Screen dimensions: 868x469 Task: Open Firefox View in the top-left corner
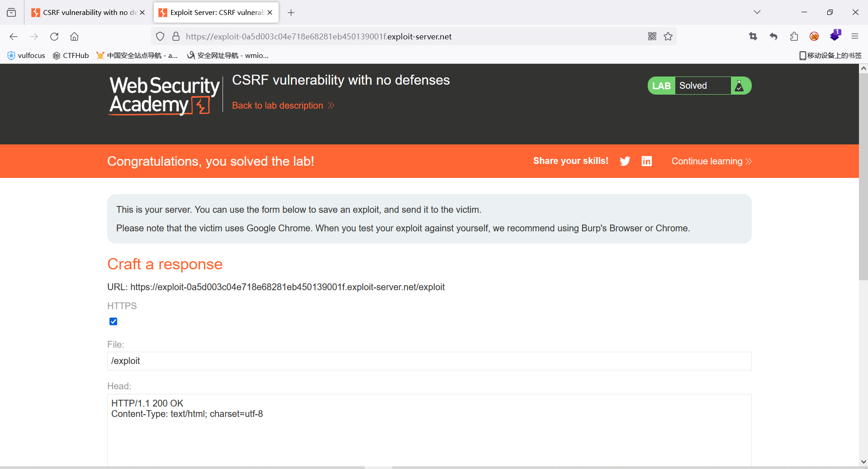[11, 12]
